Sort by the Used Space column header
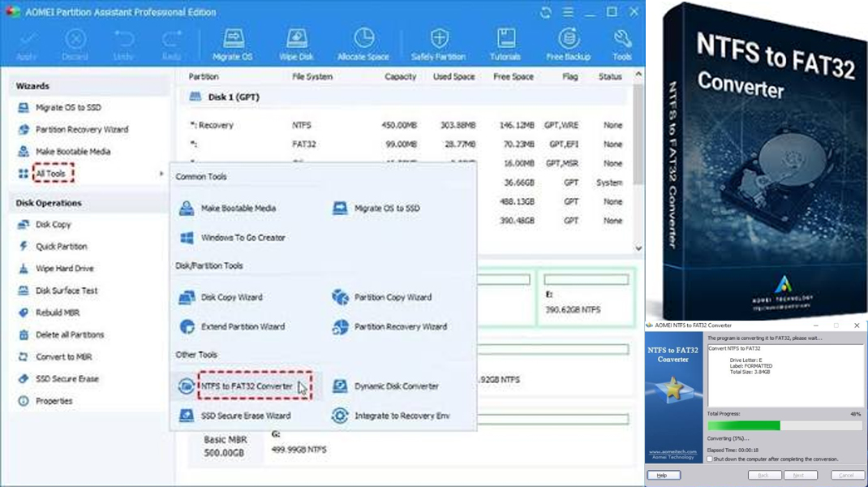 (454, 76)
